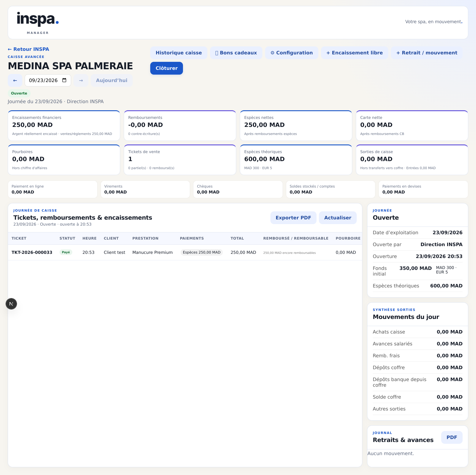Click 250,00 MAD encore remboursables text
Image resolution: width=476 pixels, height=475 pixels.
(289, 253)
